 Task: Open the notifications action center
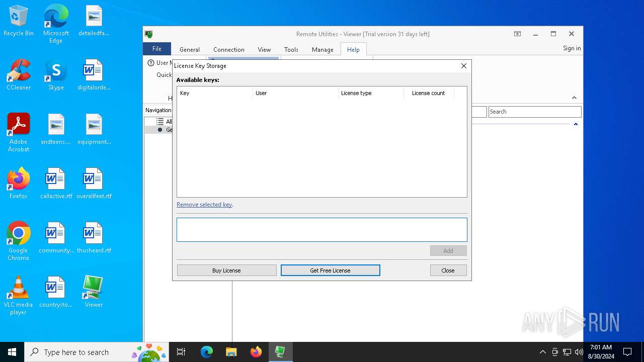coord(627,352)
